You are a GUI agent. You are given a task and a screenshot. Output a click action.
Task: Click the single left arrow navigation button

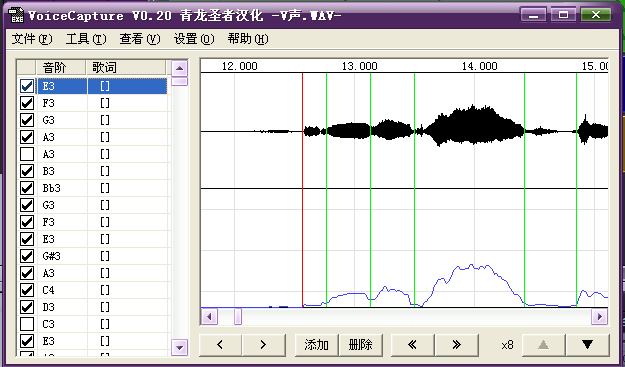click(220, 345)
